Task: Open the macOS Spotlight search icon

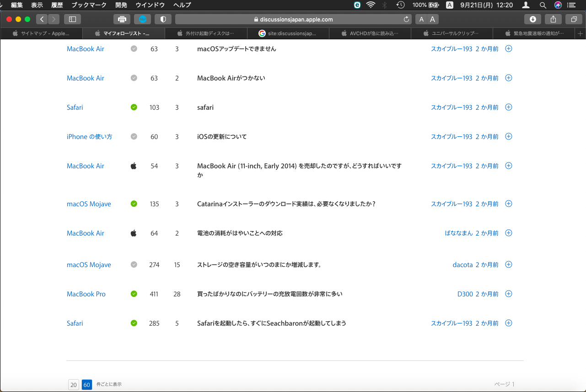Action: [x=543, y=5]
